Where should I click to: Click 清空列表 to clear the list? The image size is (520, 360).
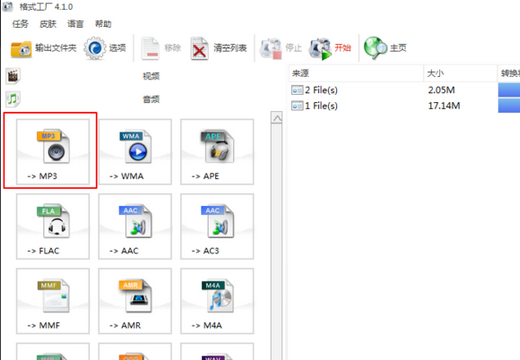219,49
